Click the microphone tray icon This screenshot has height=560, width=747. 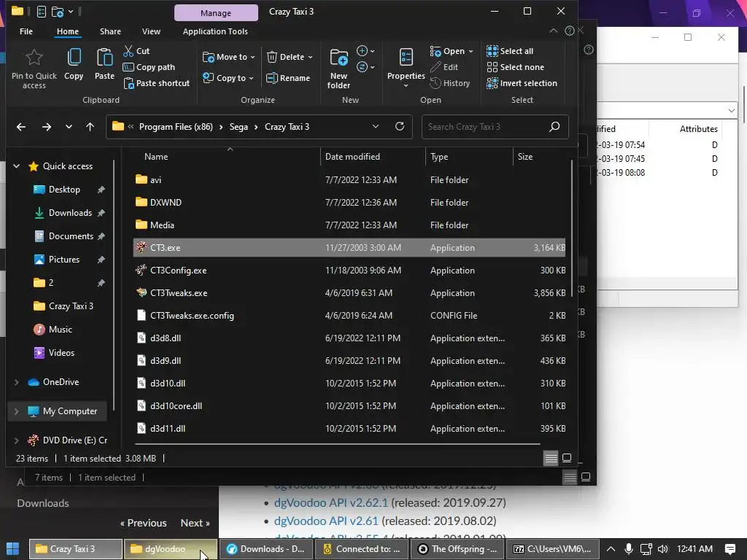[x=629, y=549]
